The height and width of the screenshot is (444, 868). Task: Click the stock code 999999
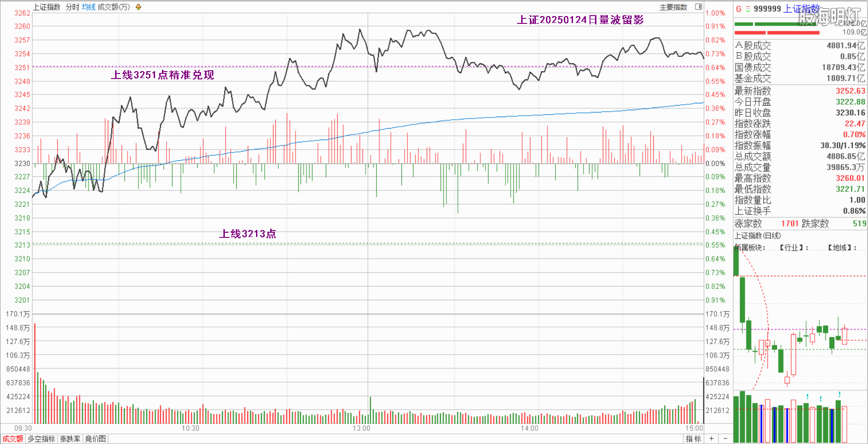[x=767, y=9]
